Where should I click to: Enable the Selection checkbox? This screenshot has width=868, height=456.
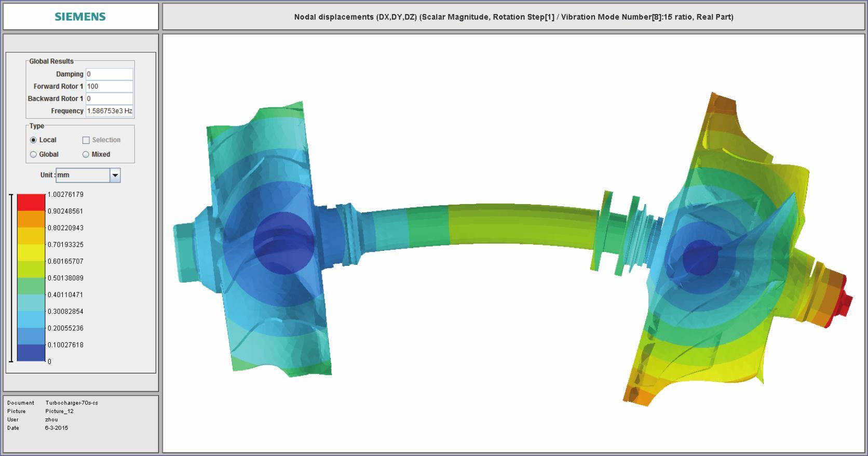point(86,140)
